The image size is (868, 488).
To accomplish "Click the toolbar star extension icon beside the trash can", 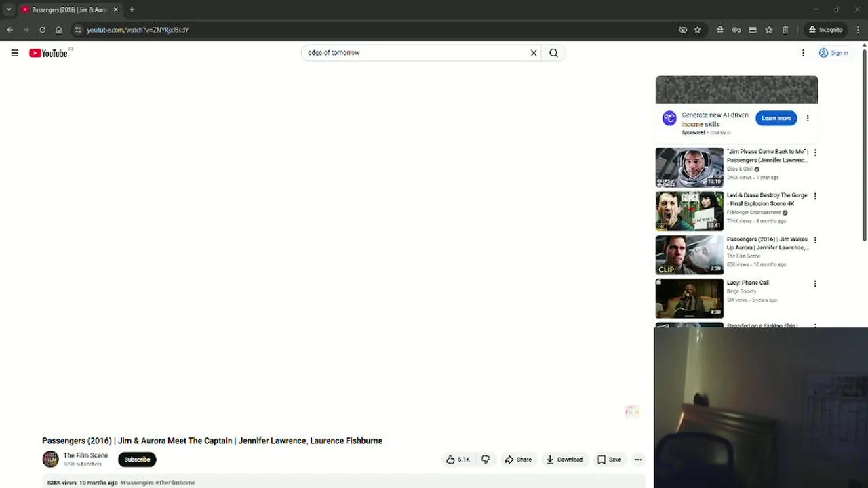I will pos(769,30).
